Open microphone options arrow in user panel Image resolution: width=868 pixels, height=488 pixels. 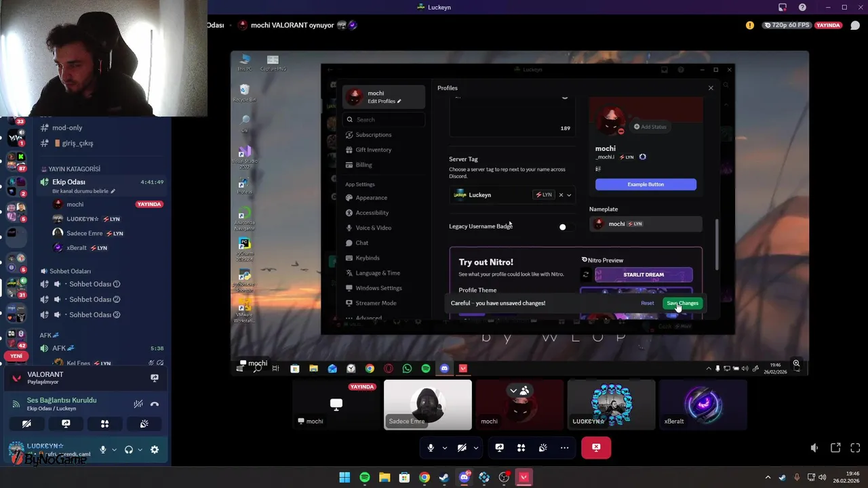114,449
